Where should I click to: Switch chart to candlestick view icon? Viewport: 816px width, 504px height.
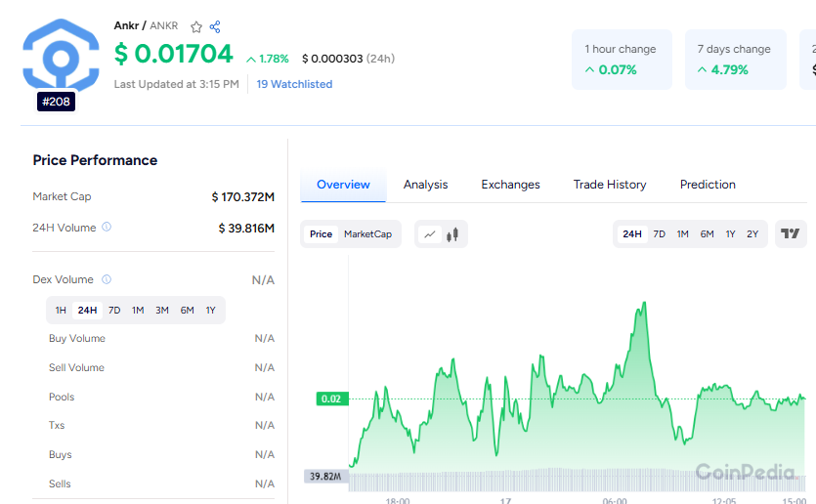click(452, 234)
